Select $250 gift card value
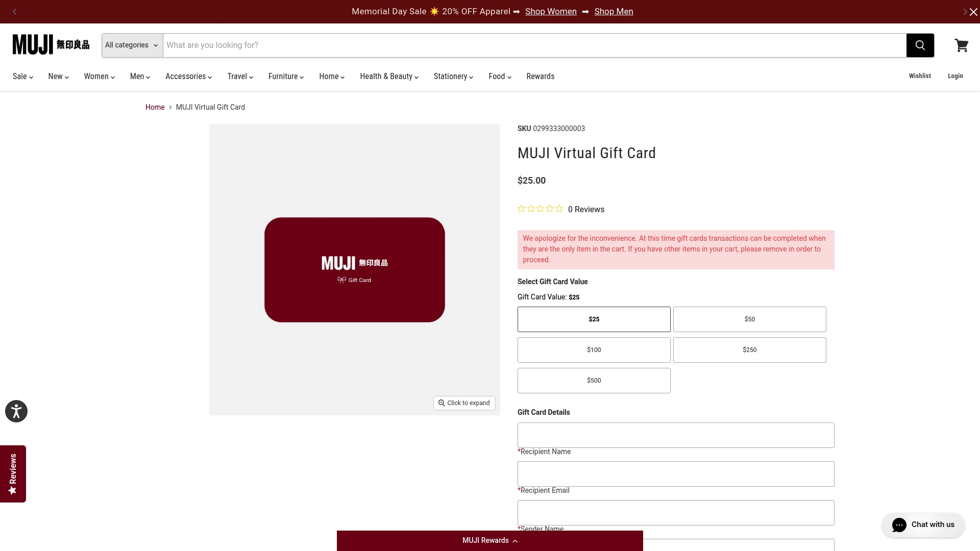Screen dimensions: 980x551 pyautogui.click(x=750, y=350)
